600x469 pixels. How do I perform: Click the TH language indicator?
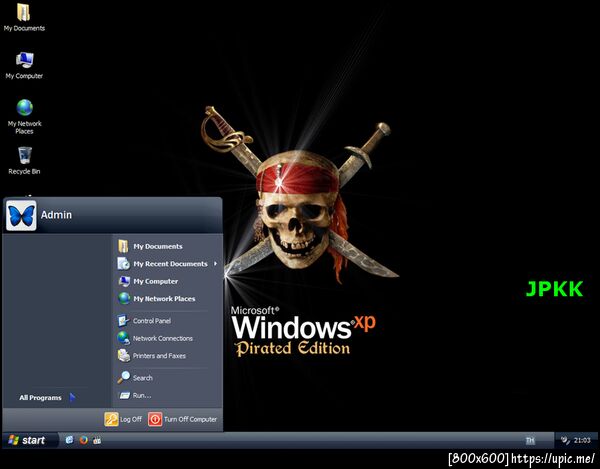pos(530,441)
